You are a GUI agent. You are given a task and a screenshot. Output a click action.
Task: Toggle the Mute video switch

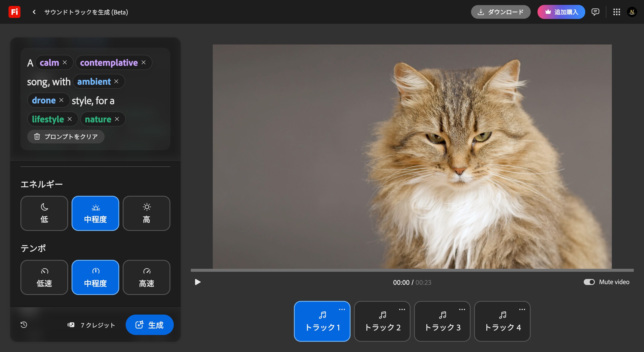(589, 282)
